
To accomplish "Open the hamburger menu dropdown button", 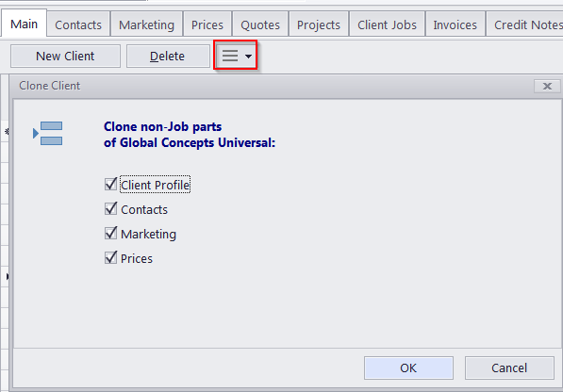I will click(x=236, y=56).
